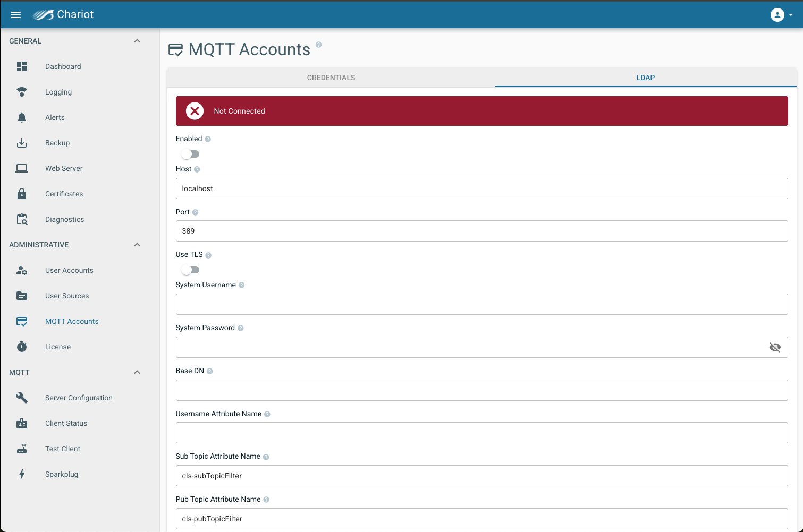This screenshot has height=532, width=803.
Task: Open the Test Client page
Action: pos(63,449)
